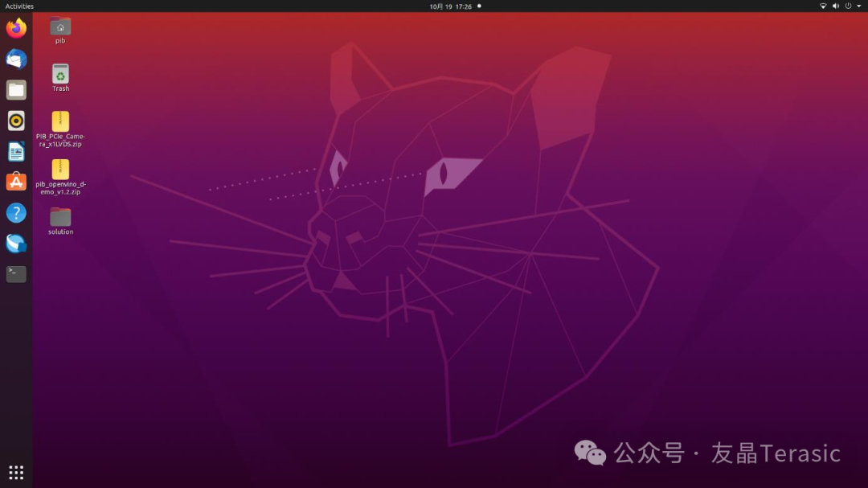Open the clock and calendar menu
The height and width of the screenshot is (488, 868).
[x=451, y=6]
